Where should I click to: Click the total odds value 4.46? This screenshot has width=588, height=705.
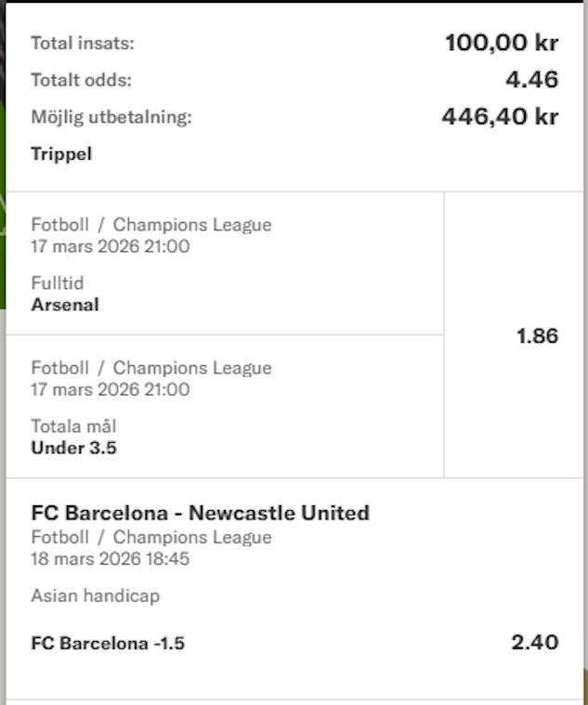(x=531, y=80)
